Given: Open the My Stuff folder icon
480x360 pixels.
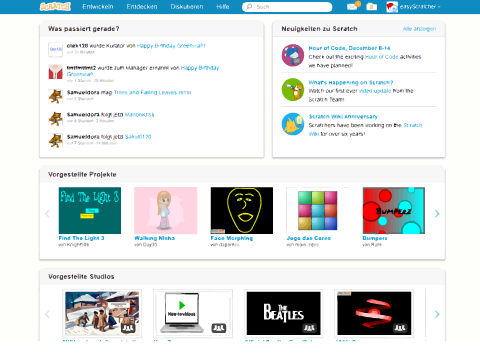Looking at the screenshot, I should [372, 7].
